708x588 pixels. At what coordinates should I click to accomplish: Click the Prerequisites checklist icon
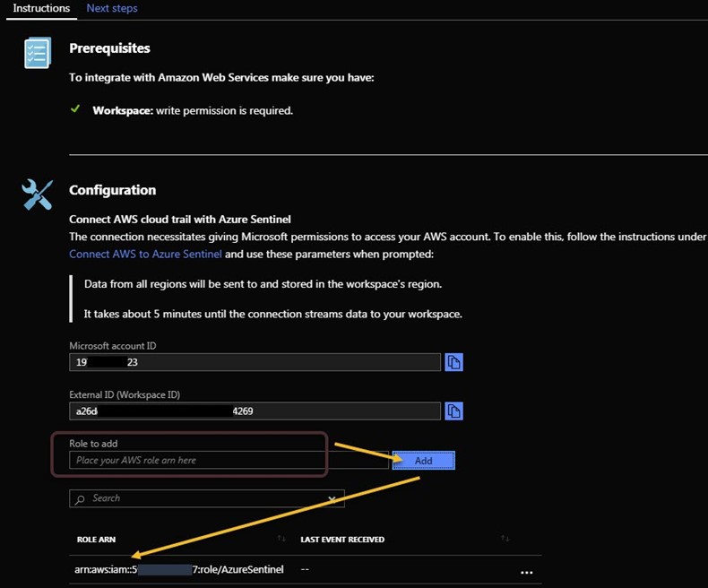37,54
